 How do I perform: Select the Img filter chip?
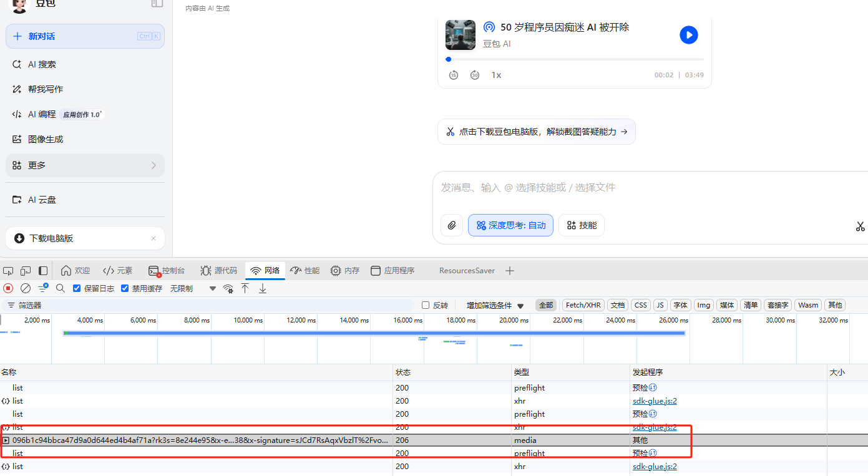coord(704,305)
